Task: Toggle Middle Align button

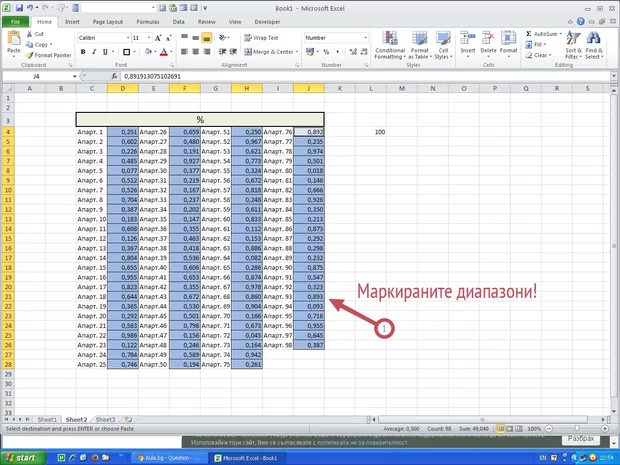Action: (195, 38)
